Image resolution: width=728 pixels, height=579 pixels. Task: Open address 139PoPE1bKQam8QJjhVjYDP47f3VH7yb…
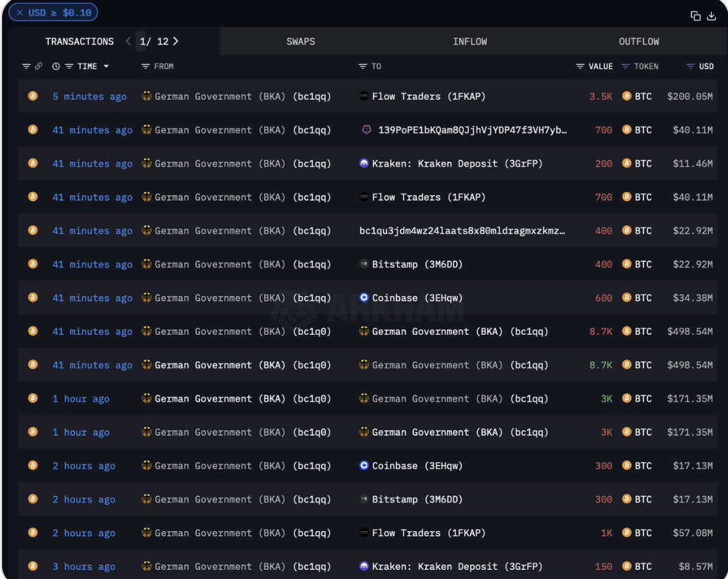click(x=472, y=130)
